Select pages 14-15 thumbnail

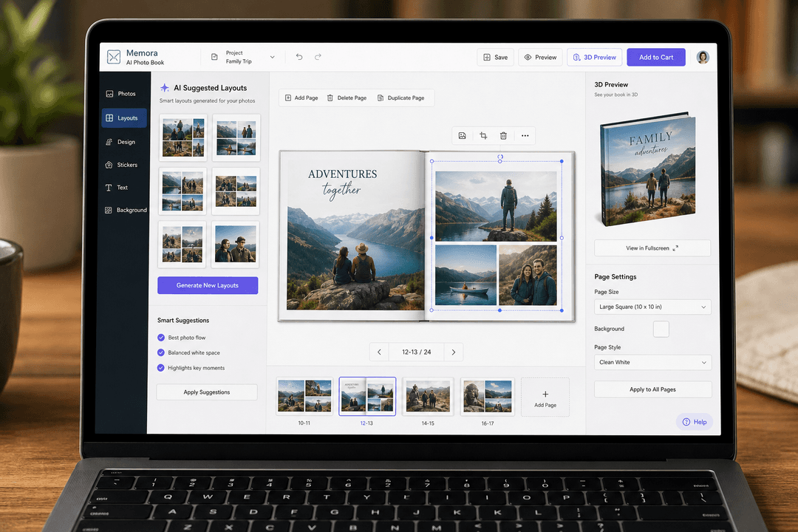point(428,396)
